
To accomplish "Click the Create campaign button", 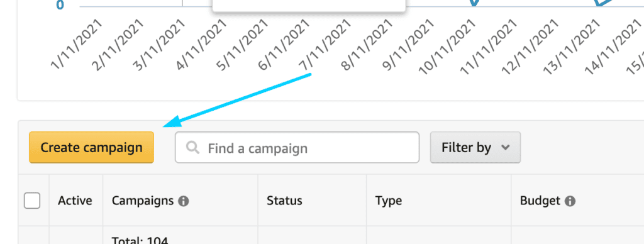I will (91, 147).
